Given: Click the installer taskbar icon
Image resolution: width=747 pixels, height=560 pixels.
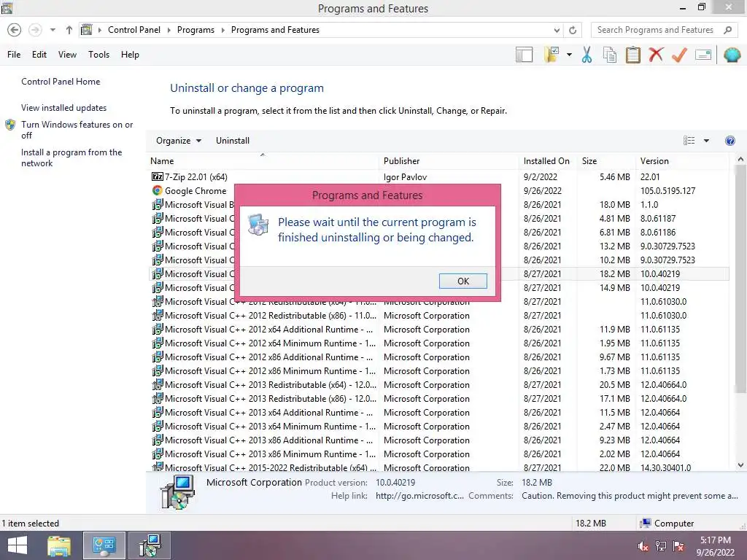Looking at the screenshot, I should (150, 545).
